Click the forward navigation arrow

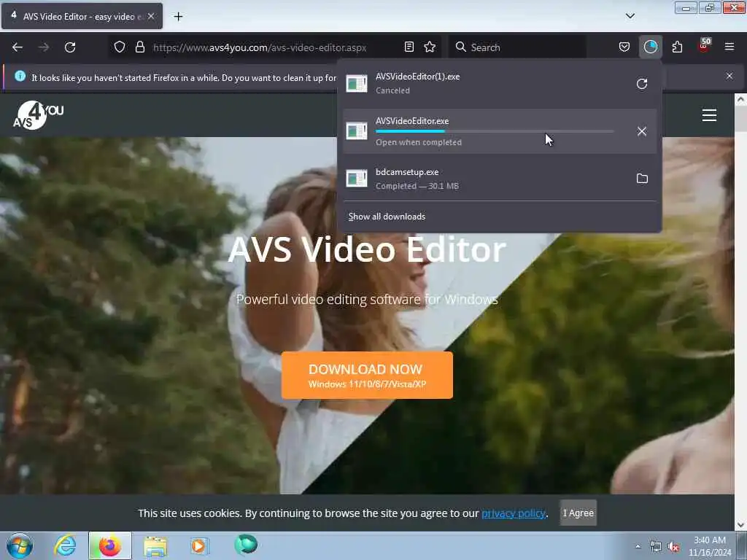44,47
